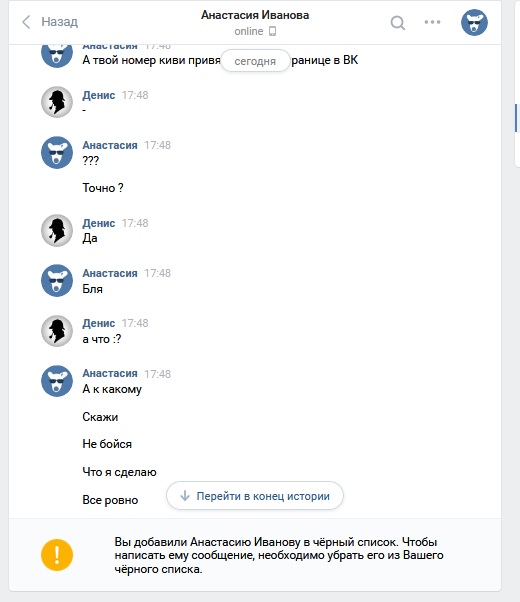Go back with the Назад arrow
The height and width of the screenshot is (602, 520).
[26, 22]
